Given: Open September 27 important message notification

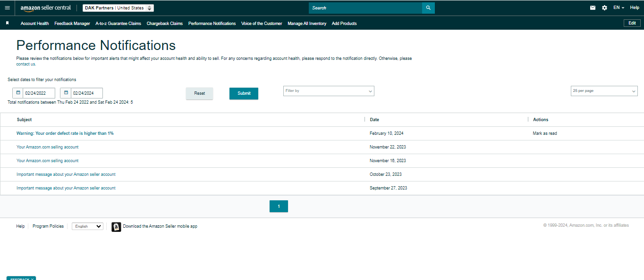Looking at the screenshot, I should tap(66, 188).
